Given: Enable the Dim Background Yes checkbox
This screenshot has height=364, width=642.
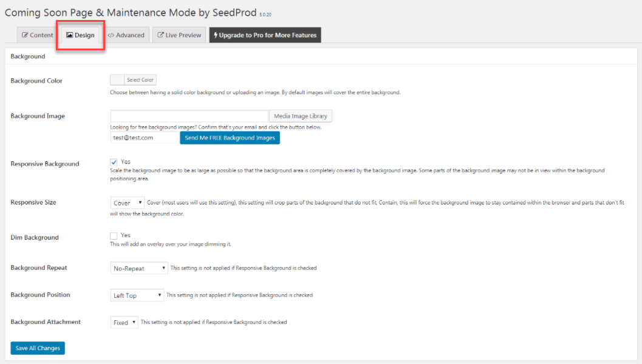Looking at the screenshot, I should pyautogui.click(x=114, y=235).
